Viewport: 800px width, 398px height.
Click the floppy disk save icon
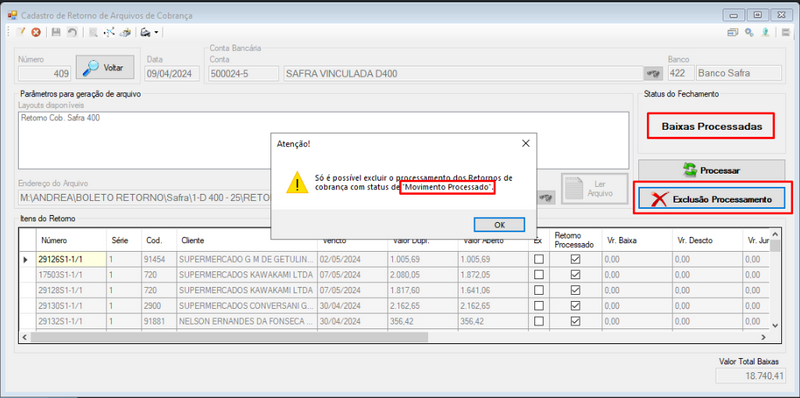pyautogui.click(x=56, y=32)
